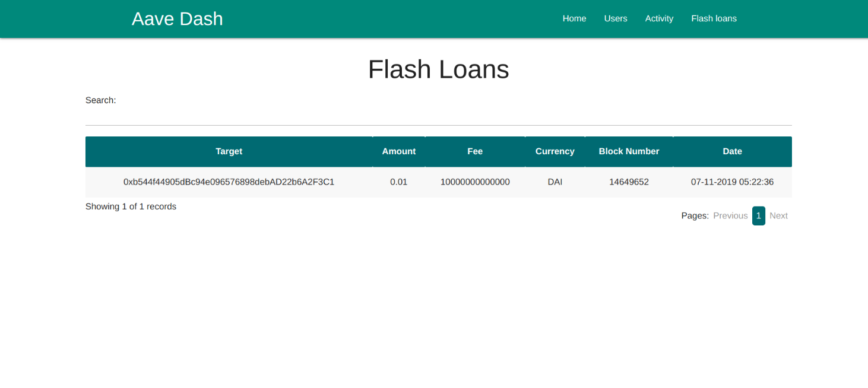Sort table by Block Number column

tap(629, 151)
